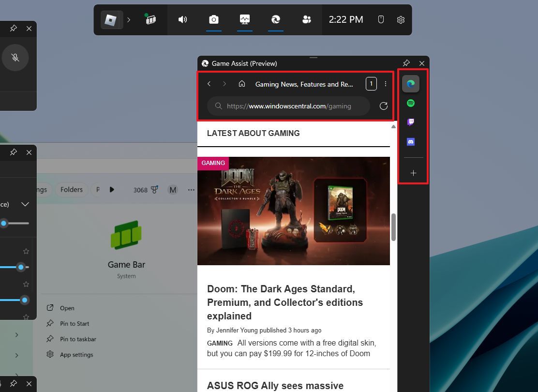Viewport: 538px width, 392px height.
Task: Click the star above the middle volume slider
Action: (x=26, y=251)
